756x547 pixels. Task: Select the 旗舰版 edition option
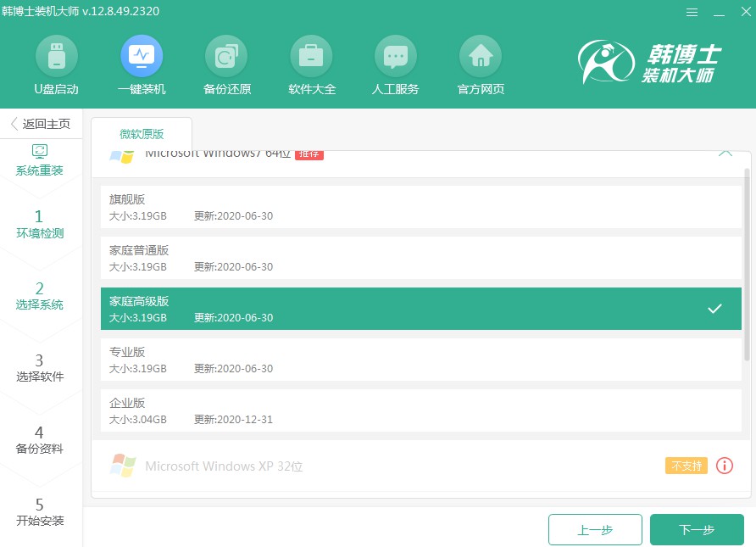tap(420, 207)
